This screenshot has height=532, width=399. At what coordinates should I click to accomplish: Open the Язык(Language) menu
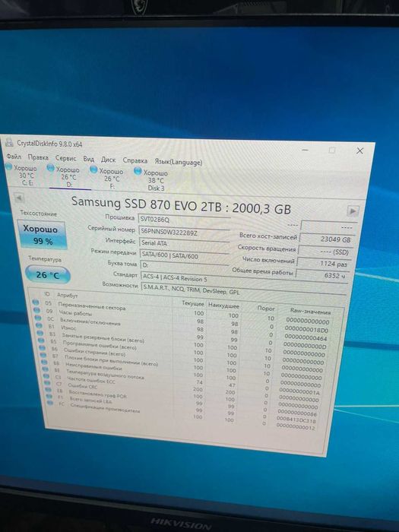tap(179, 162)
